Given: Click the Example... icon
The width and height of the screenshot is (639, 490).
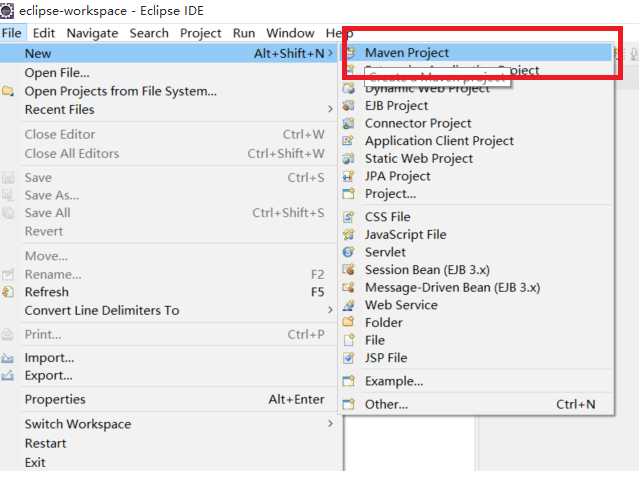Looking at the screenshot, I should (349, 381).
